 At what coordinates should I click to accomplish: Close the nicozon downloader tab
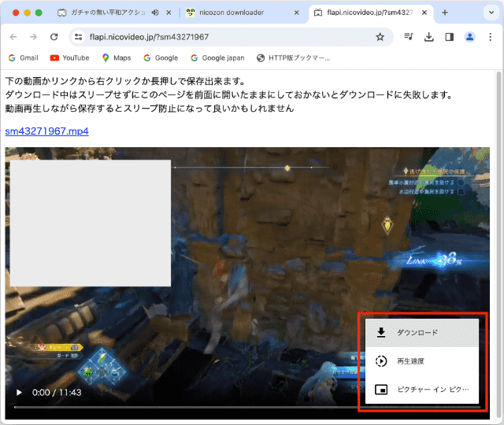coord(296,13)
